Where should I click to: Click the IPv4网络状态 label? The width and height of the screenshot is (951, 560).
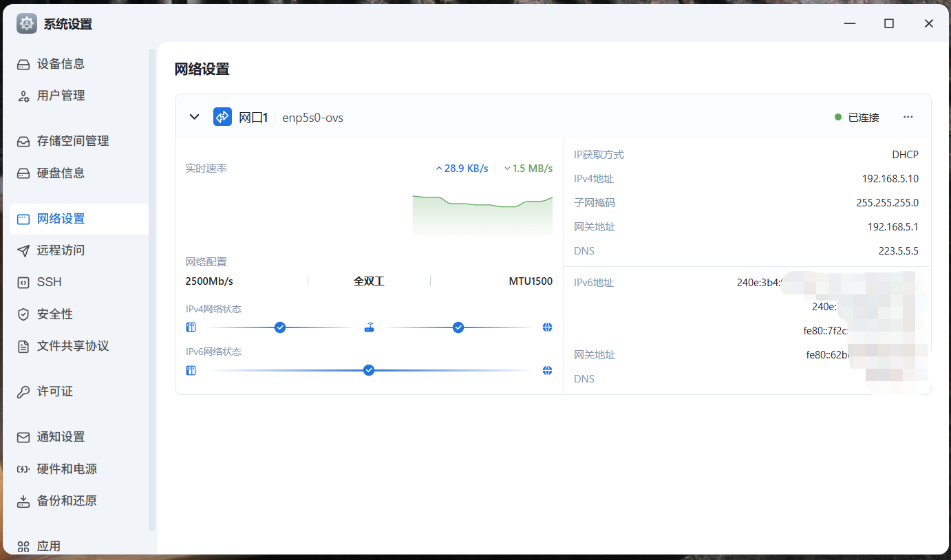[214, 310]
